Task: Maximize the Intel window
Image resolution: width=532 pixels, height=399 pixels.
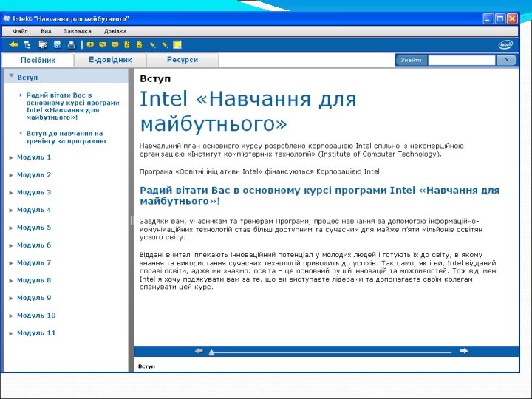Action: tap(500, 18)
